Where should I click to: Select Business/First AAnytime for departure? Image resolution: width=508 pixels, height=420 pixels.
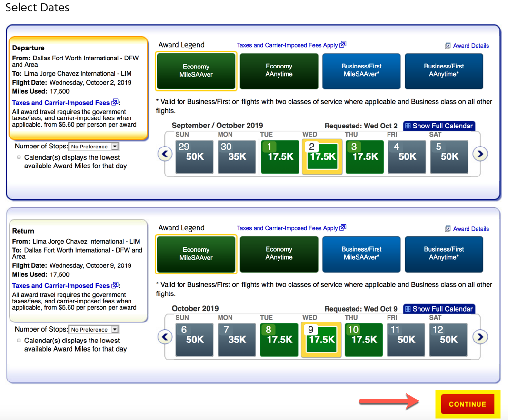(x=444, y=71)
